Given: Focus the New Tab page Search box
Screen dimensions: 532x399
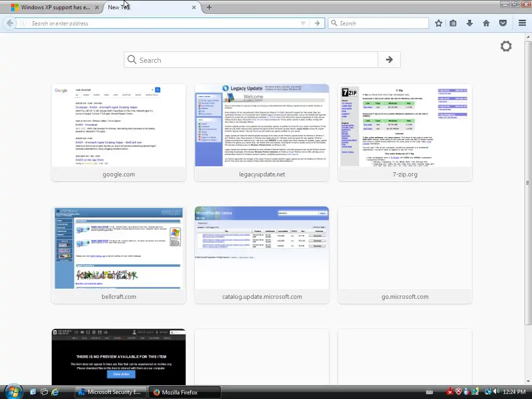Looking at the screenshot, I should [251, 60].
